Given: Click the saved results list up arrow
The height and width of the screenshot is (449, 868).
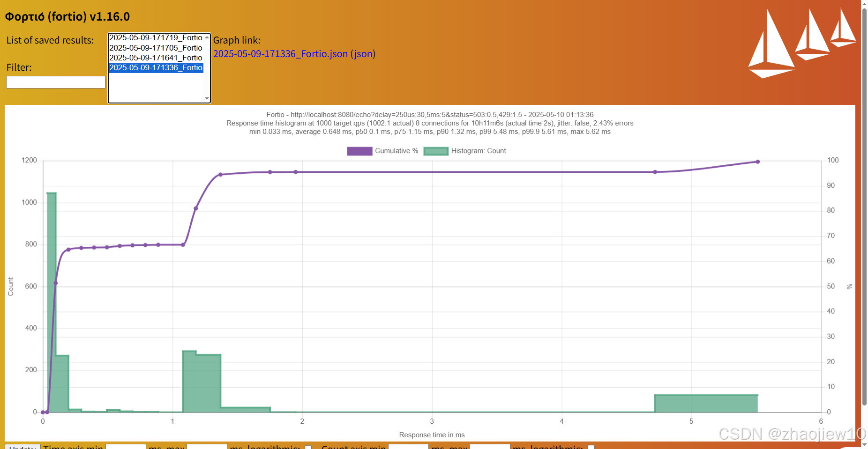Looking at the screenshot, I should point(207,37).
